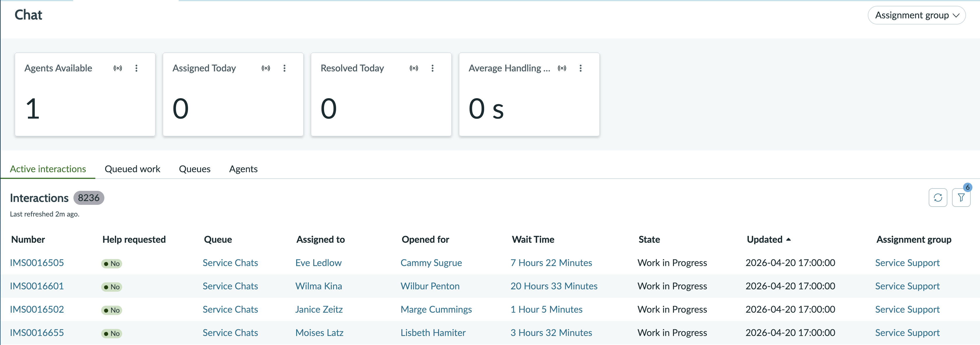The width and height of the screenshot is (980, 345).
Task: Open agent Wilma Kina
Action: pos(319,286)
